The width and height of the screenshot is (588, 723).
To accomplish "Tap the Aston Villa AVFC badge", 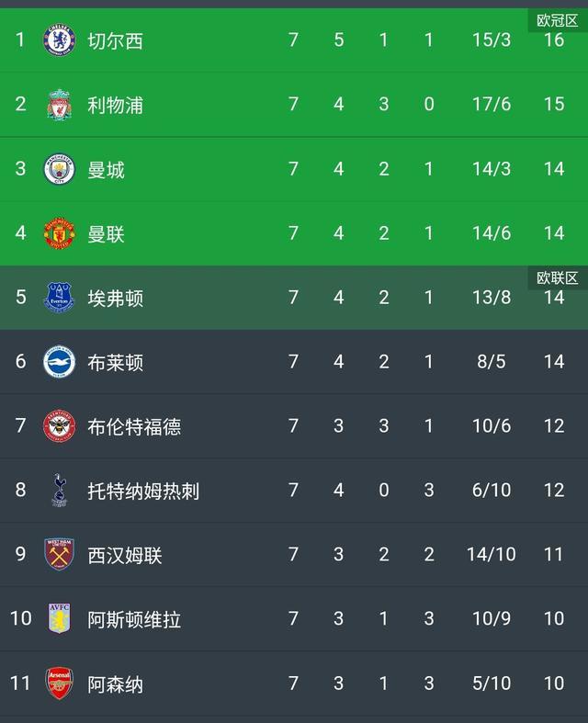I will (59, 618).
